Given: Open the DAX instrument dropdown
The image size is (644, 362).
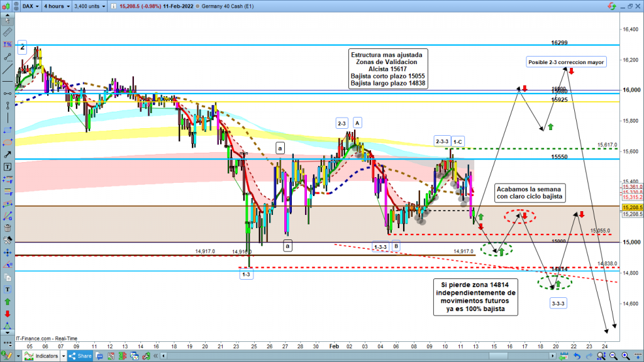Looking at the screenshot, I should (x=29, y=6).
